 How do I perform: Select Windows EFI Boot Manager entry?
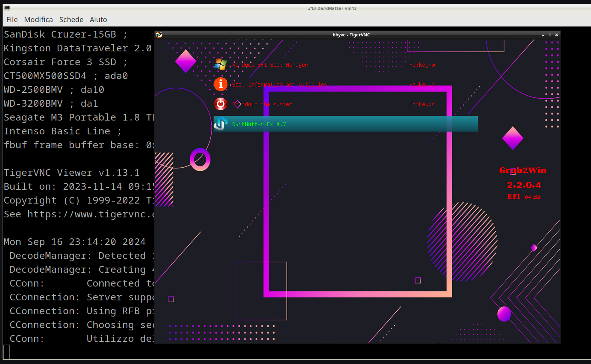coord(270,65)
